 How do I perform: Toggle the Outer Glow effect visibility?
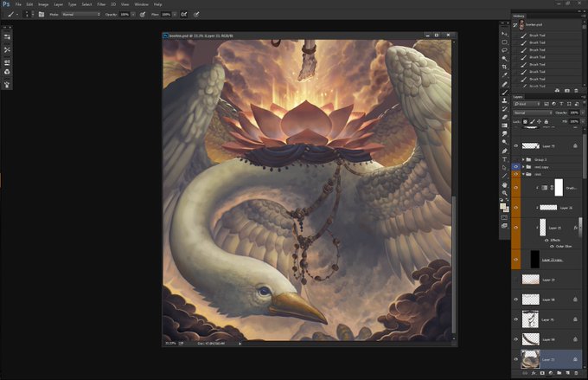tap(552, 247)
